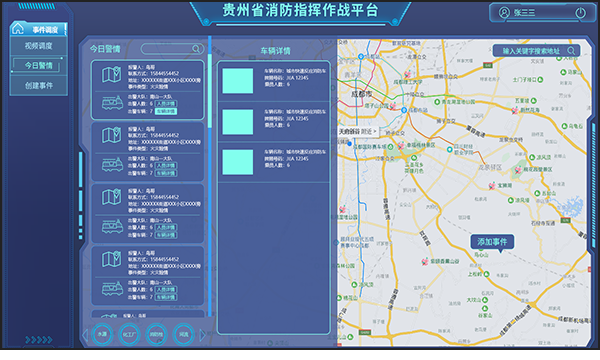Click the fire truck icon in second alarm card
The height and width of the screenshot is (360, 600).
click(112, 165)
